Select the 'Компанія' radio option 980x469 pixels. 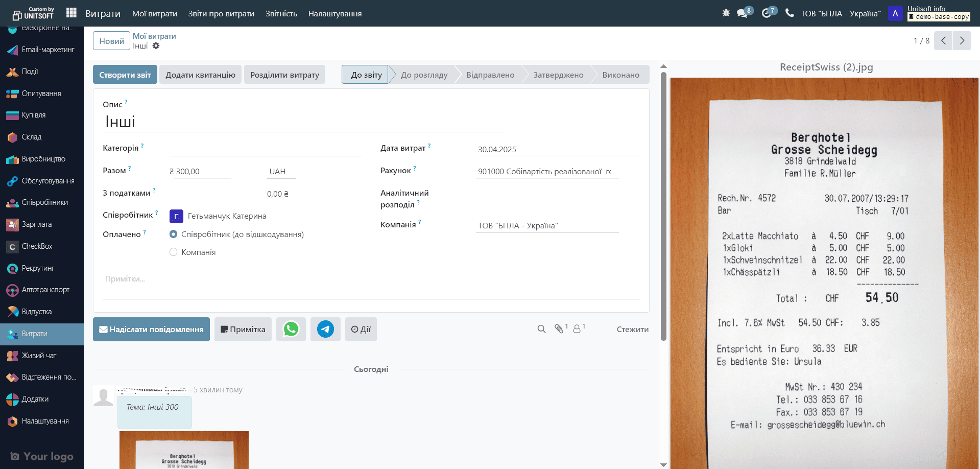174,252
